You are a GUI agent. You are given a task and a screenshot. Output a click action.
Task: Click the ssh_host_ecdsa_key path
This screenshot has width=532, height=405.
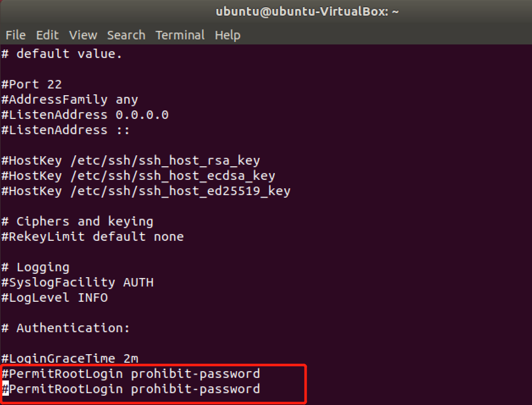pos(173,176)
